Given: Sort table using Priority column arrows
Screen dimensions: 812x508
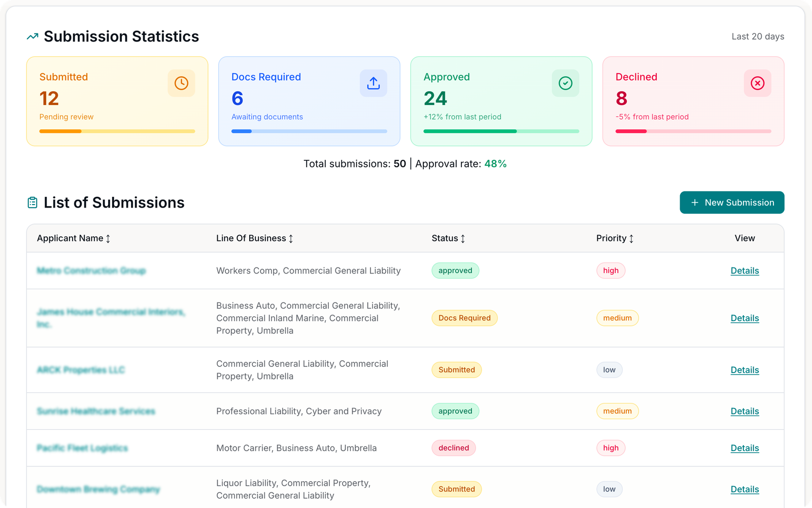Looking at the screenshot, I should [x=631, y=239].
